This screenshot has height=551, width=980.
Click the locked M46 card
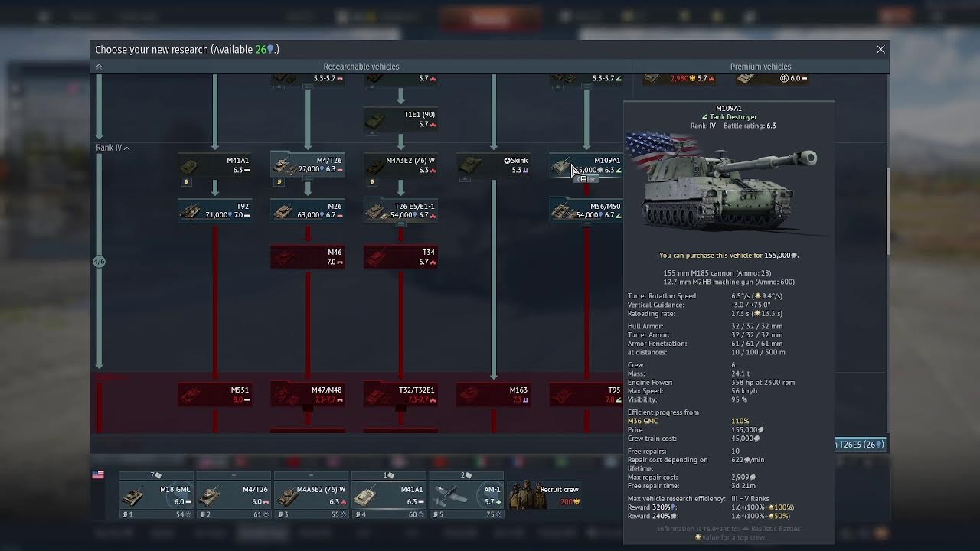pos(308,257)
